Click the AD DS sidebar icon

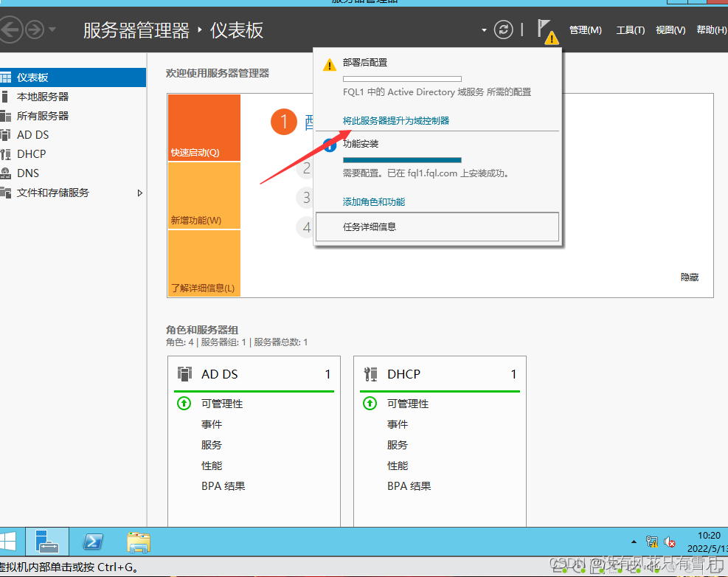[x=6, y=135]
